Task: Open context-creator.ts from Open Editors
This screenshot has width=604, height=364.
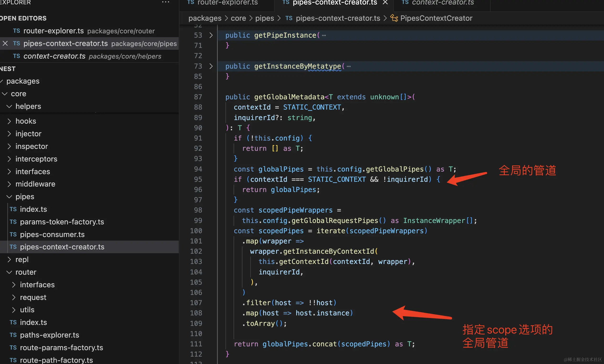Action: [x=89, y=56]
